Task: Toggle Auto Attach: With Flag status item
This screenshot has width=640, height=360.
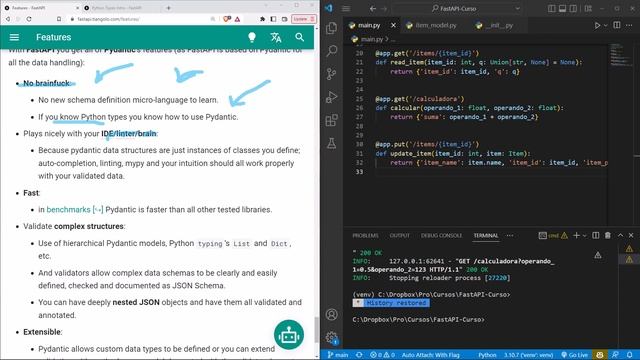Action: pos(431,355)
